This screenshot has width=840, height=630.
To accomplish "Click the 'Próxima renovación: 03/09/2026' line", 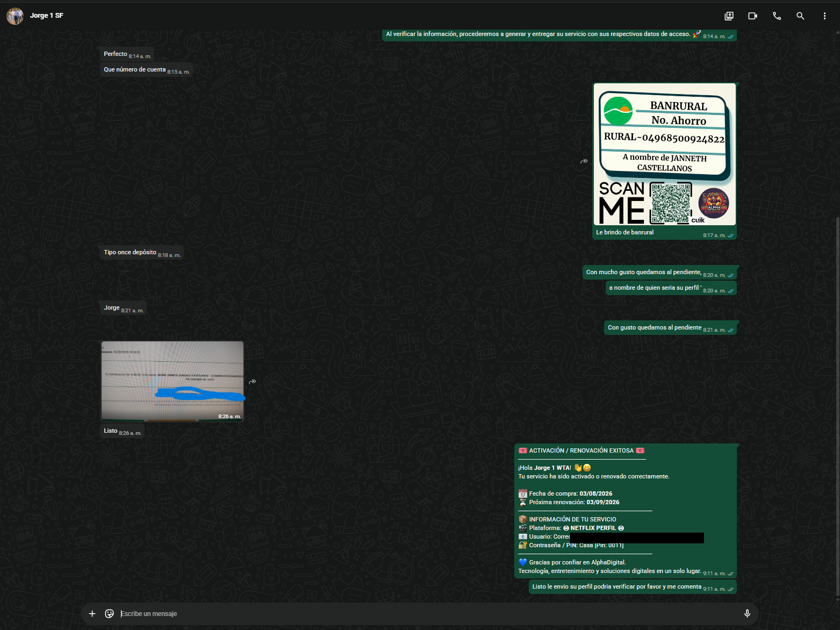I will [569, 502].
